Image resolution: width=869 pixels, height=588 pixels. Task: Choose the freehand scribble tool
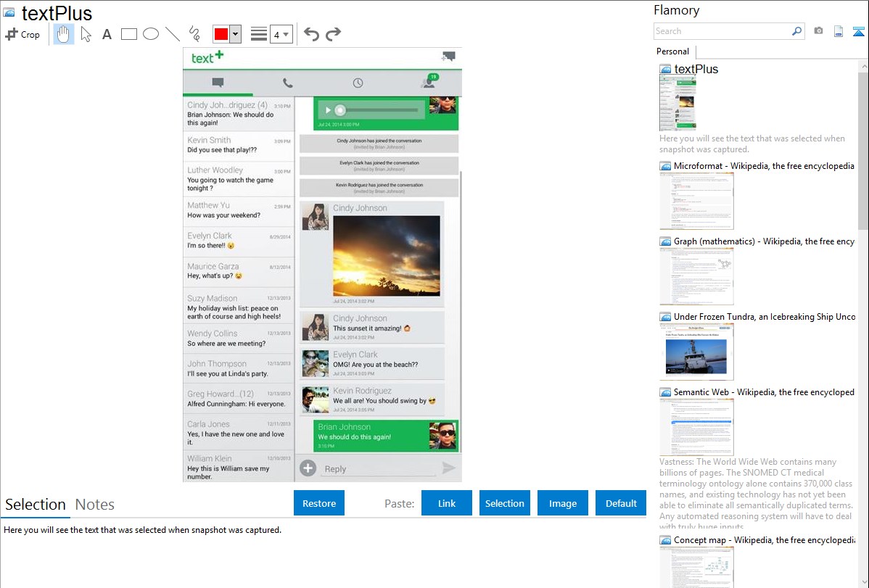point(194,34)
